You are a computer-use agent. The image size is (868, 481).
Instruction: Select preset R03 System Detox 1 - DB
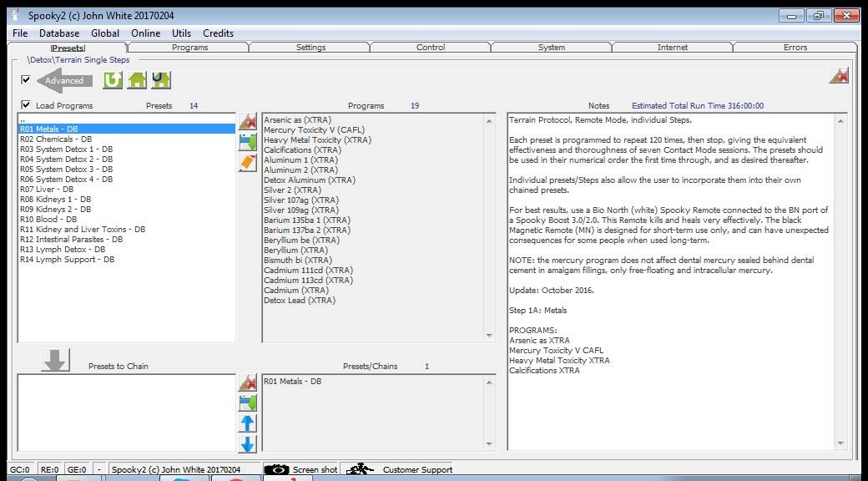tap(127, 149)
